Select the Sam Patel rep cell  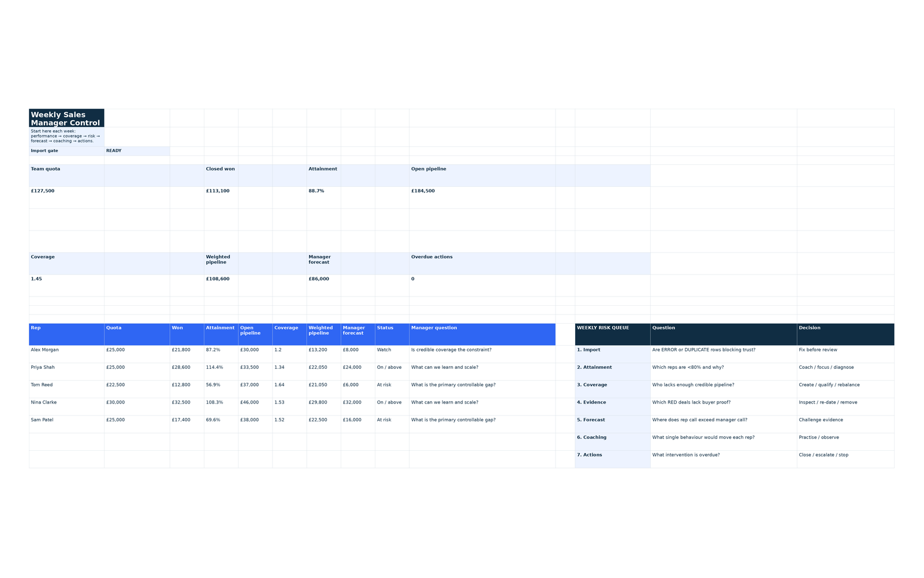click(66, 424)
